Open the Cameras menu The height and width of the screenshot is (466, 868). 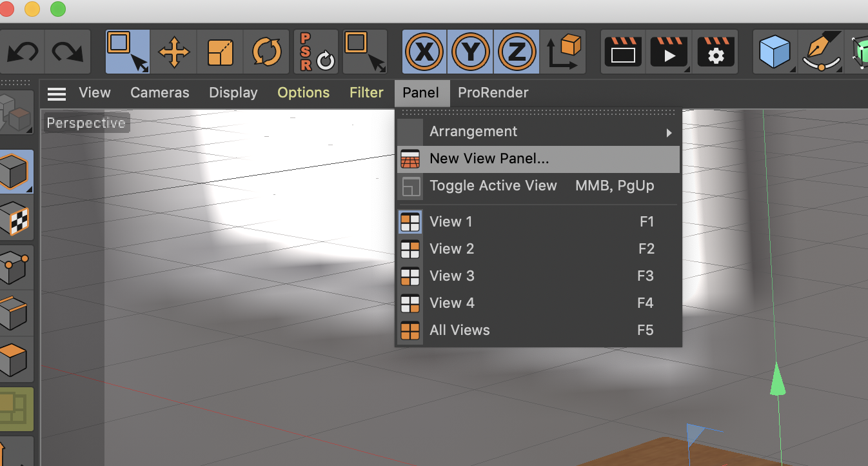(x=160, y=93)
